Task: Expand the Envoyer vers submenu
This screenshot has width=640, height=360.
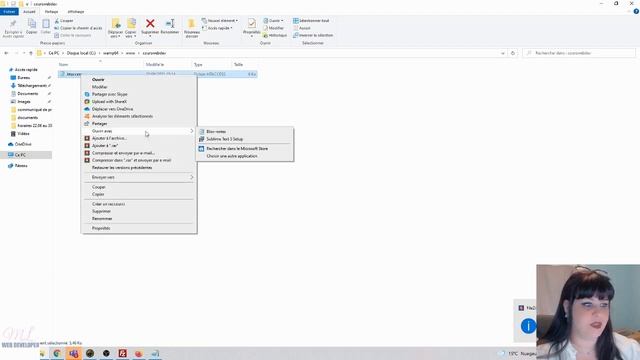Action: click(139, 177)
